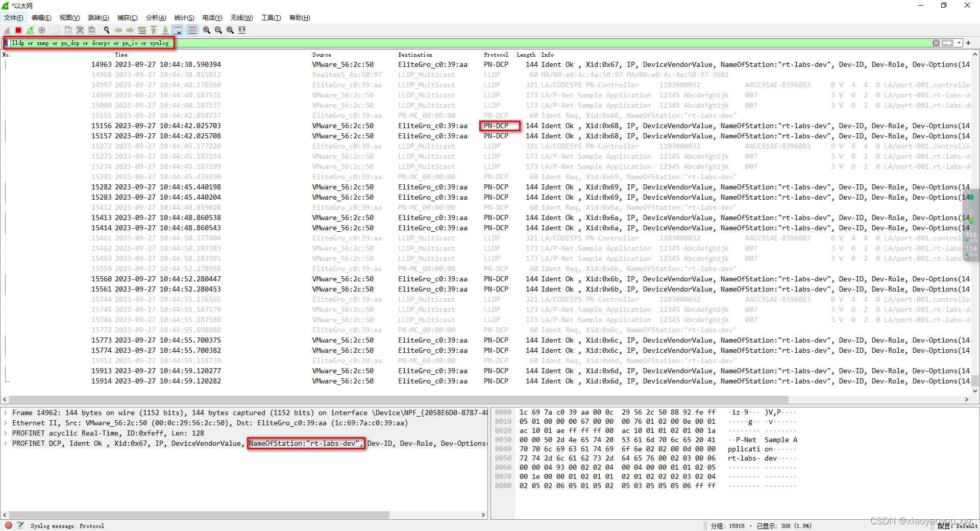
Task: Click the 配置: Default profile in status bar
Action: point(958,525)
